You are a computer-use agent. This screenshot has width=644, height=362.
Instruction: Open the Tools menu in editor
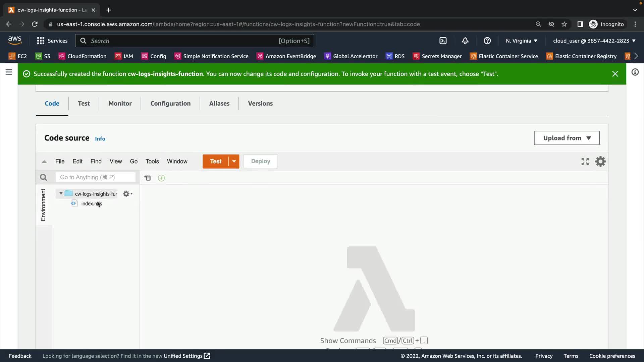pos(152,162)
